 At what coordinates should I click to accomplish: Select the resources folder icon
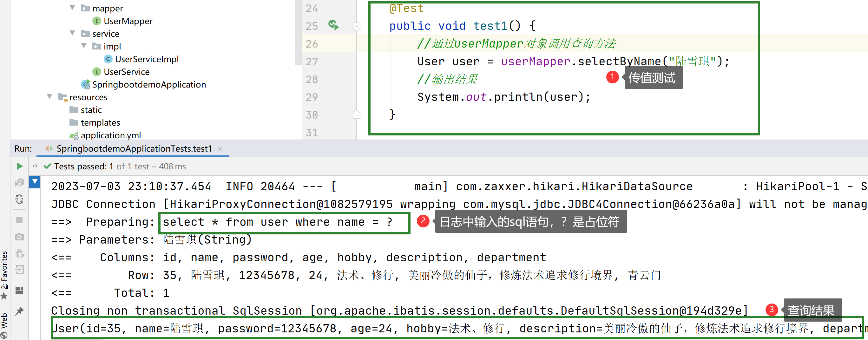63,97
